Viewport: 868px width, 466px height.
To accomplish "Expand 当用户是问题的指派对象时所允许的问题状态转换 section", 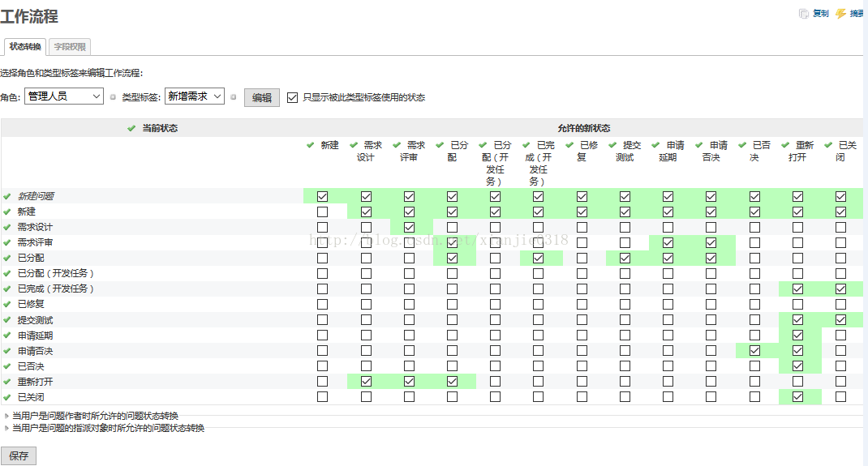I will point(109,429).
